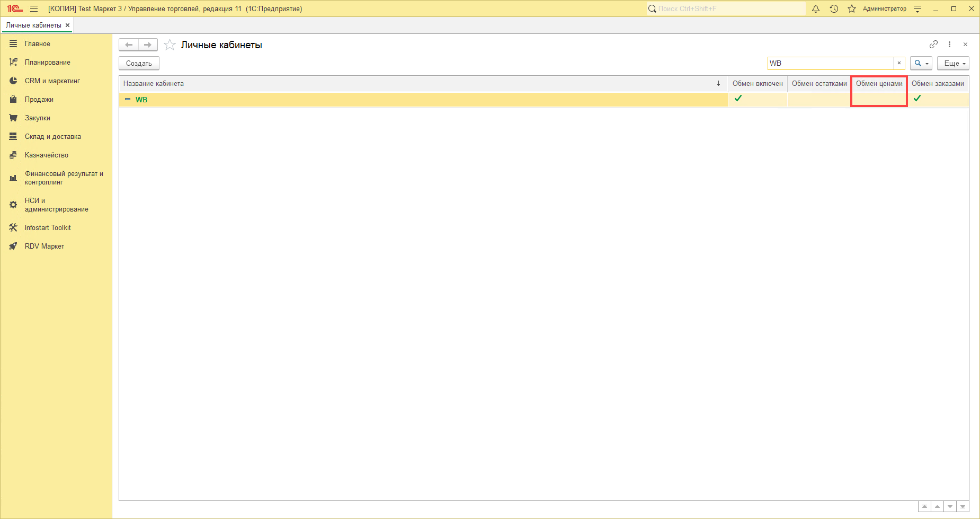Open the RDV Маркет section
Screen dimensions: 980x519
56,247
